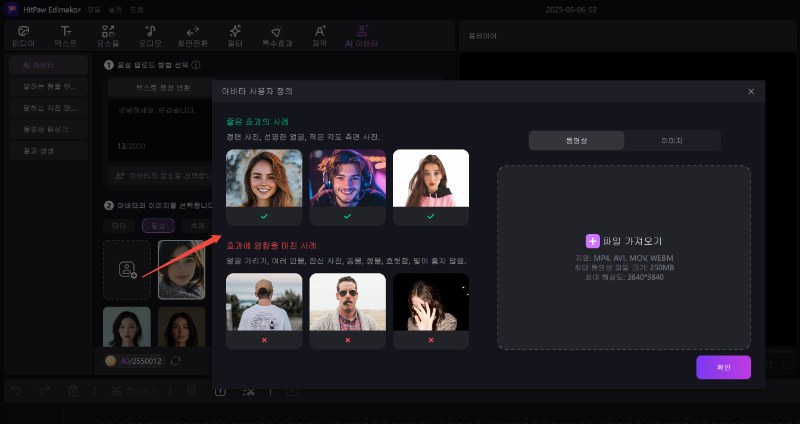Click the shield icon in timeline toolbar
The width and height of the screenshot is (800, 424).
tap(191, 391)
